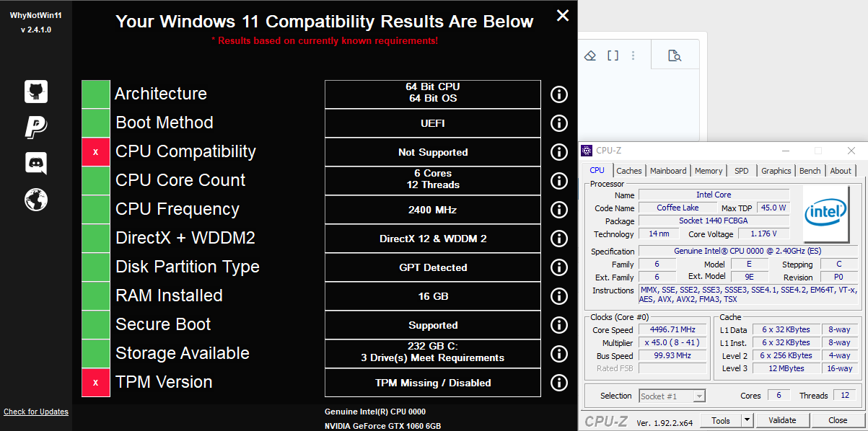
Task: Switch to the Memory tab in CPU-Z
Action: point(709,171)
